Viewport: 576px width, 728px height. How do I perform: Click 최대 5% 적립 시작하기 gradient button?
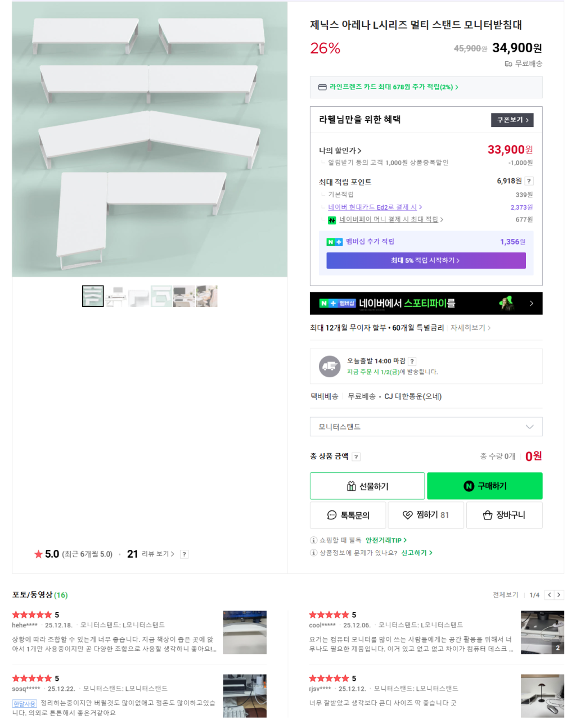[426, 260]
